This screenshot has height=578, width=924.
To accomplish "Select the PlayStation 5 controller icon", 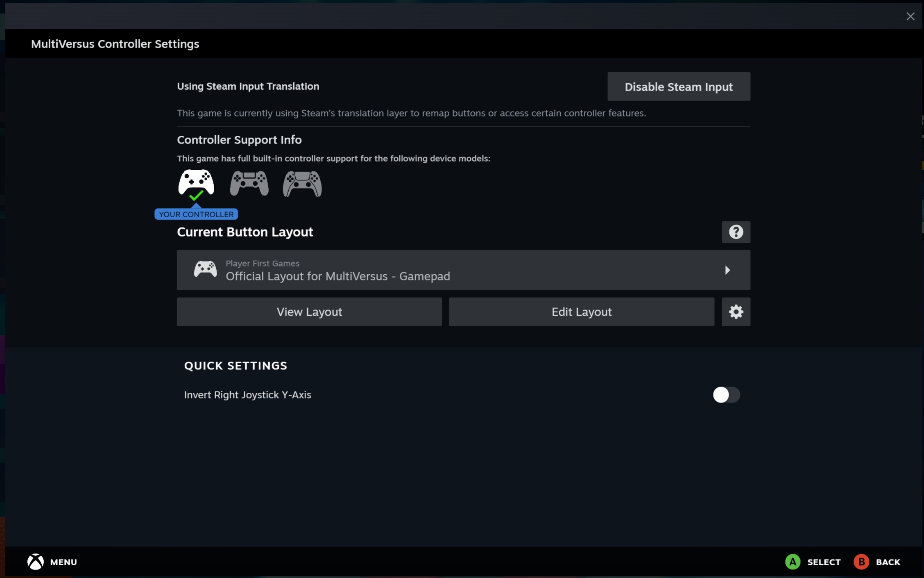I will (302, 184).
